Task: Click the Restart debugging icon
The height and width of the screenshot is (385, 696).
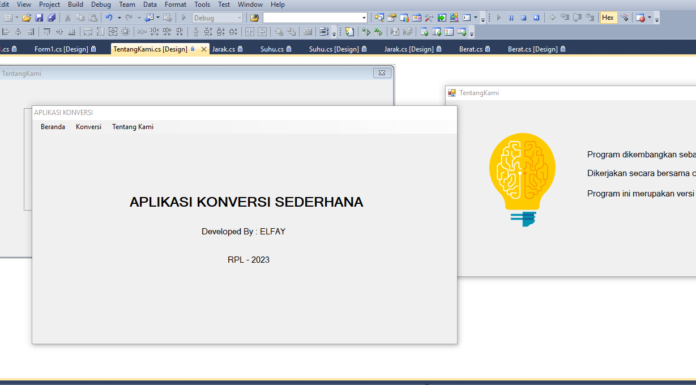Action: pyautogui.click(x=536, y=18)
